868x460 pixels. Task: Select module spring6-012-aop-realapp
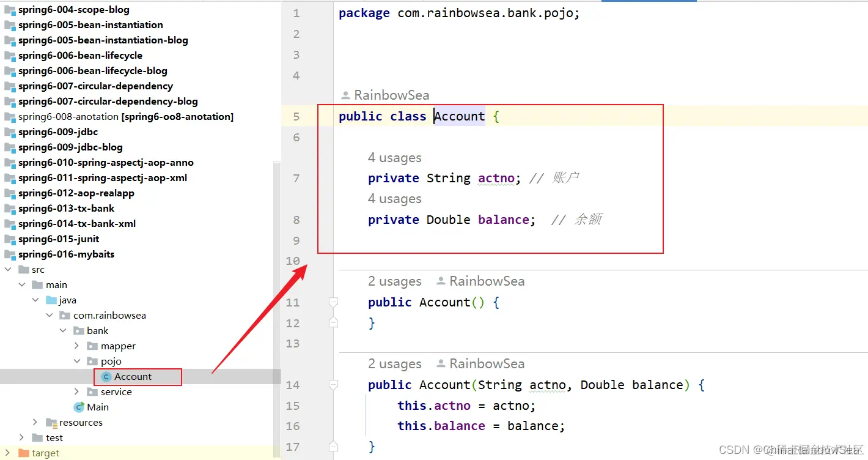coord(76,193)
